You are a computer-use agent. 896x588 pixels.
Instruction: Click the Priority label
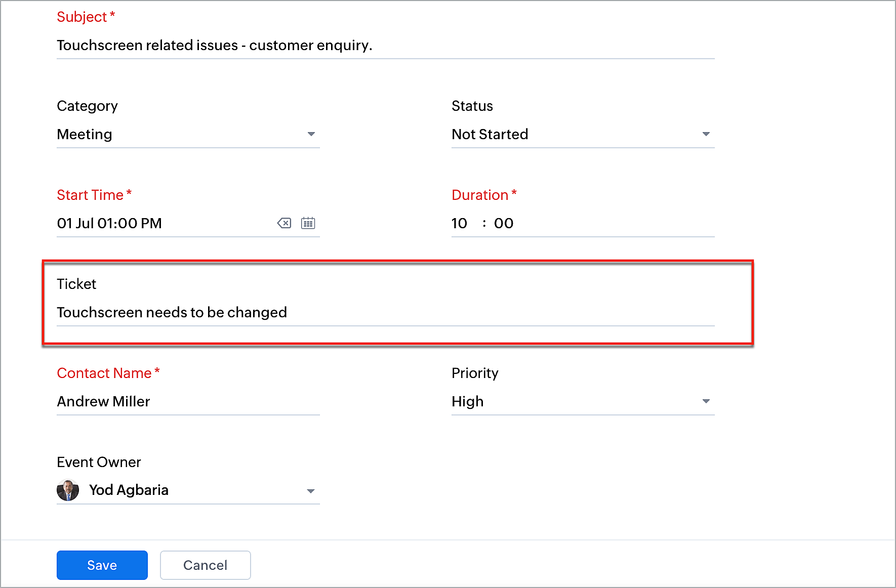(475, 373)
